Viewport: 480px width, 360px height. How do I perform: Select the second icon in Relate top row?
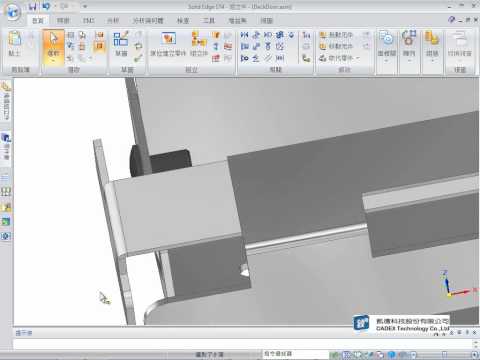[256, 35]
